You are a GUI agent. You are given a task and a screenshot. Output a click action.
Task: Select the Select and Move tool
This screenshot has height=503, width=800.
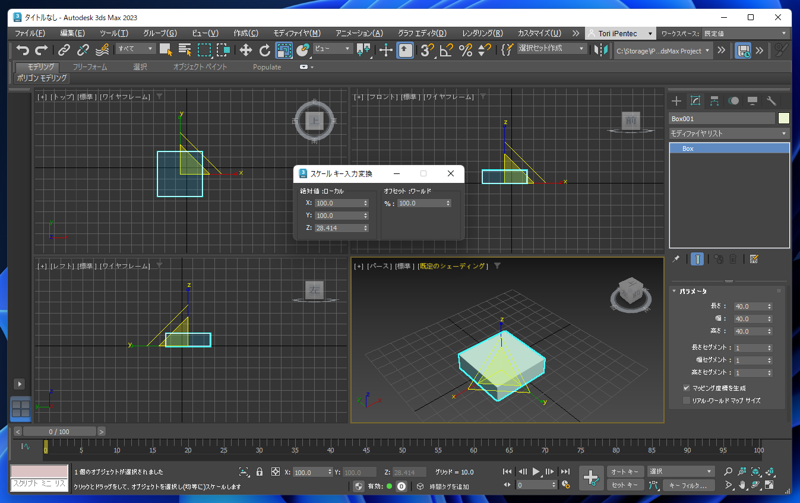point(245,50)
